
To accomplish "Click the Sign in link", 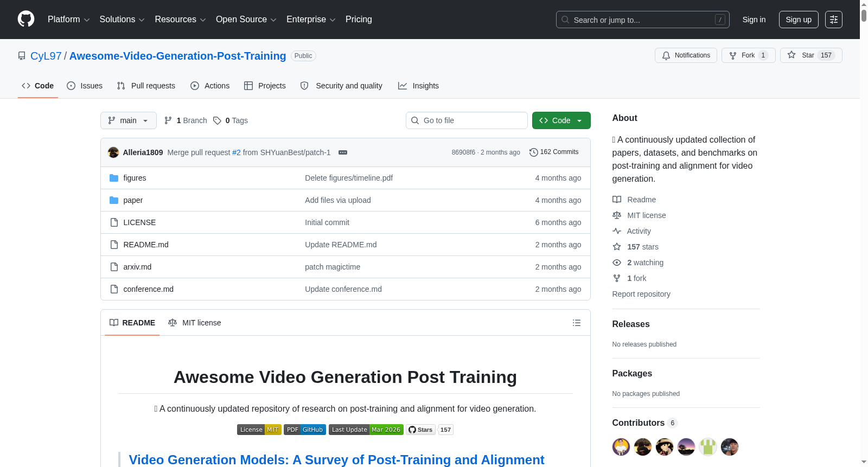I will pyautogui.click(x=754, y=20).
